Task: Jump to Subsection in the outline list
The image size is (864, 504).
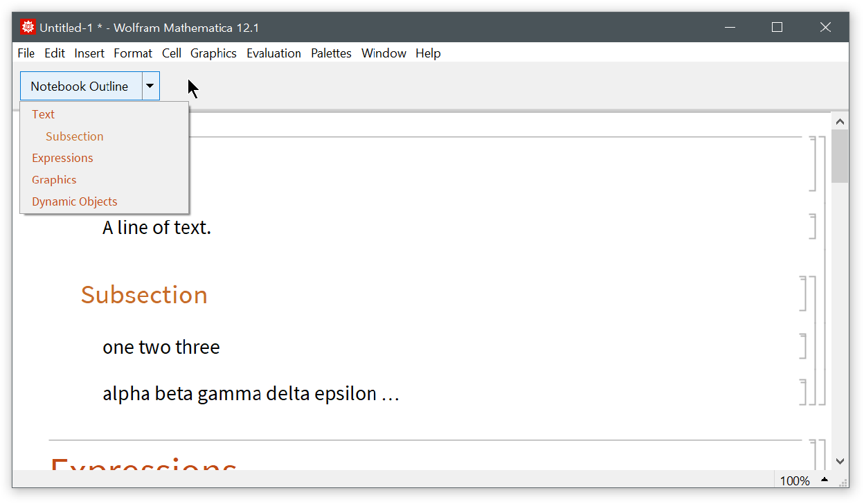Action: point(74,136)
